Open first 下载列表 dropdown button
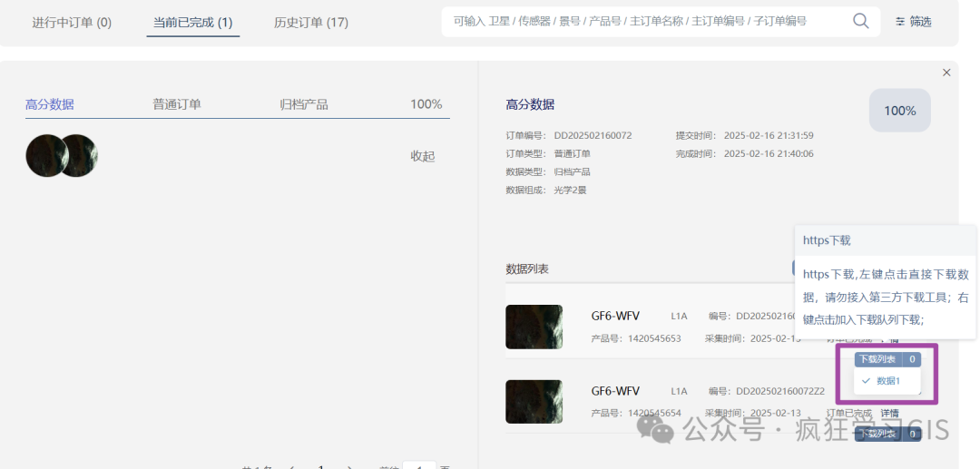Screen dimensions: 980x469 [x=878, y=359]
